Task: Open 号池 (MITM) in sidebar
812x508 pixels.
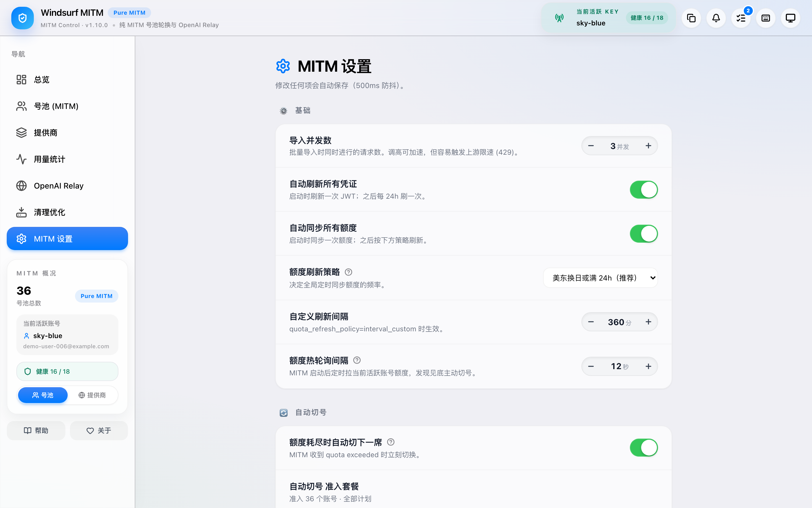Action: click(x=67, y=106)
